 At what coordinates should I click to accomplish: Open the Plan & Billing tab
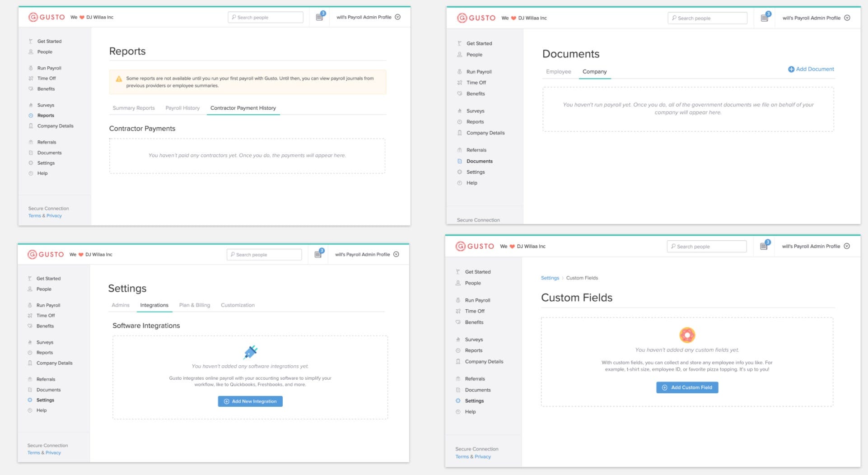[195, 305]
